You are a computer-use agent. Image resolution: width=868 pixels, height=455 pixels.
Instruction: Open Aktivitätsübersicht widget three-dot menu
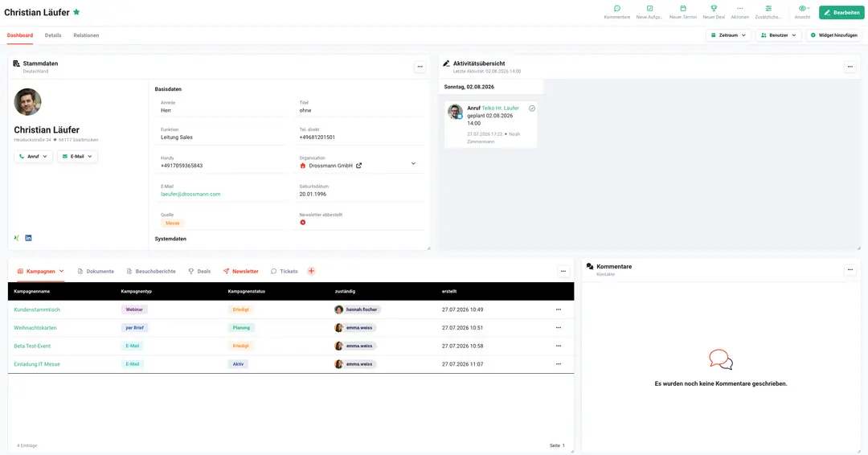pyautogui.click(x=850, y=67)
